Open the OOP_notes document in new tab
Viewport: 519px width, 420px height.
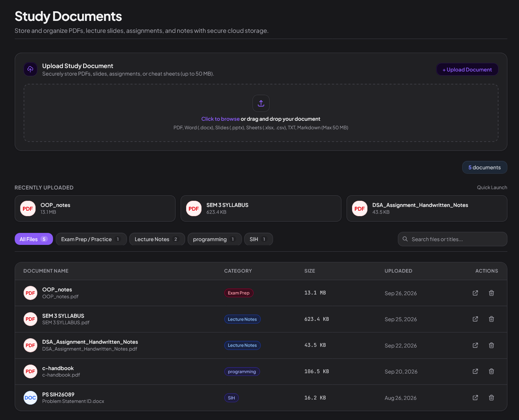475,293
